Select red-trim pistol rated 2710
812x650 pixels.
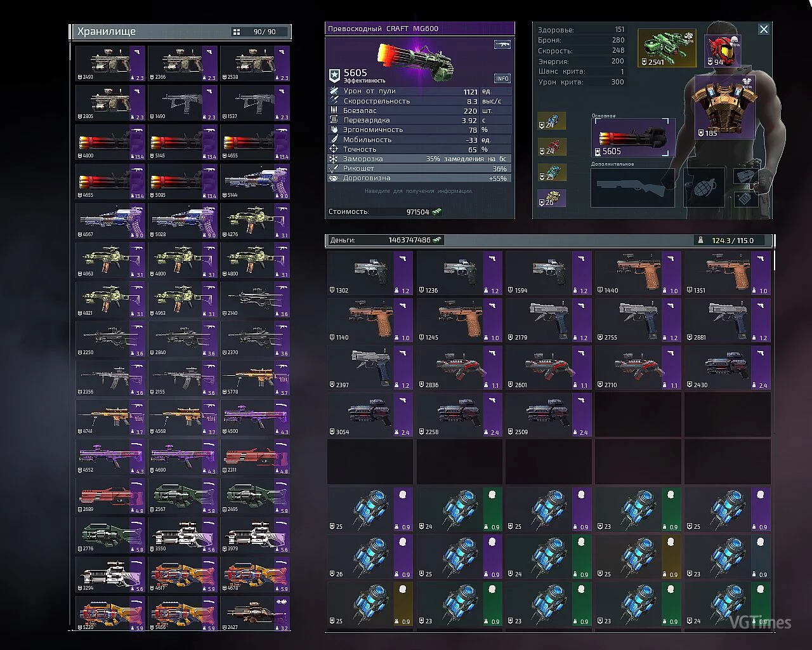(638, 368)
